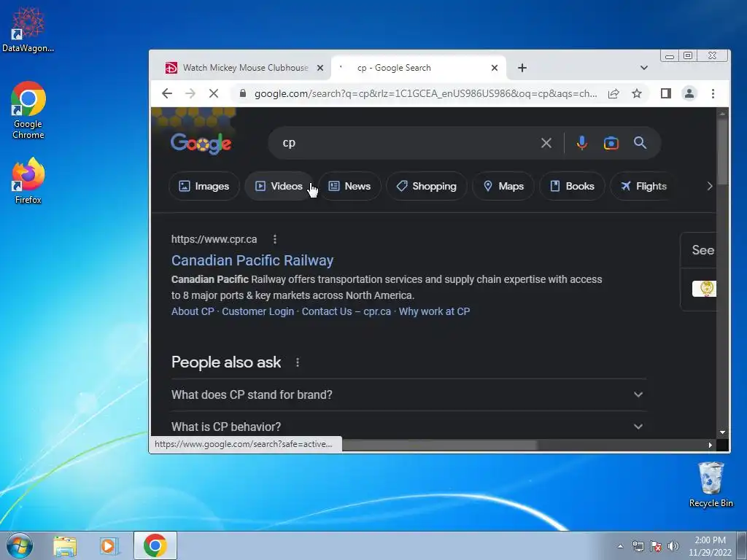Click the address bar URL
Screen dimensions: 747x560
(425, 94)
